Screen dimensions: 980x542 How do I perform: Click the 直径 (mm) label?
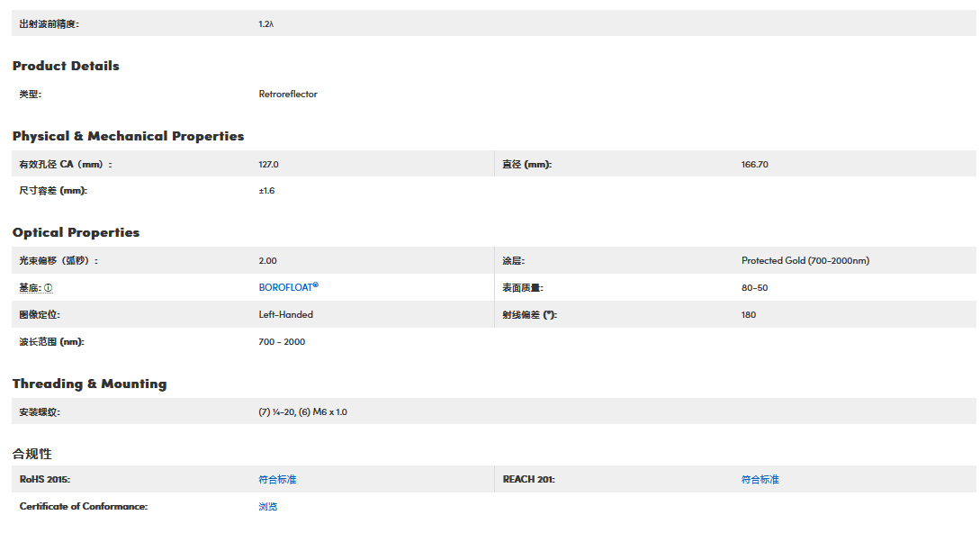pos(526,165)
